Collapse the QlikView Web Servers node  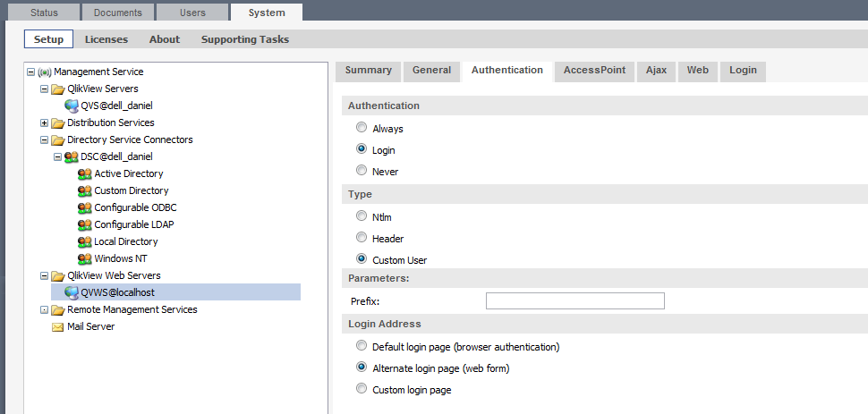point(44,275)
